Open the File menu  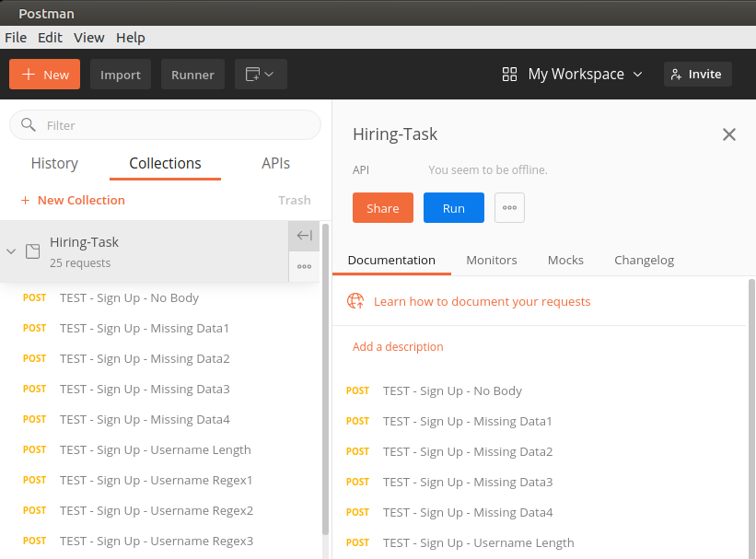(16, 38)
